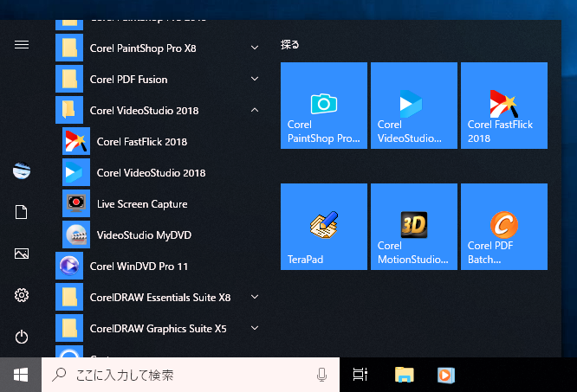Open Live Screen Capture app
Screen dimensions: 577x392
tap(141, 204)
